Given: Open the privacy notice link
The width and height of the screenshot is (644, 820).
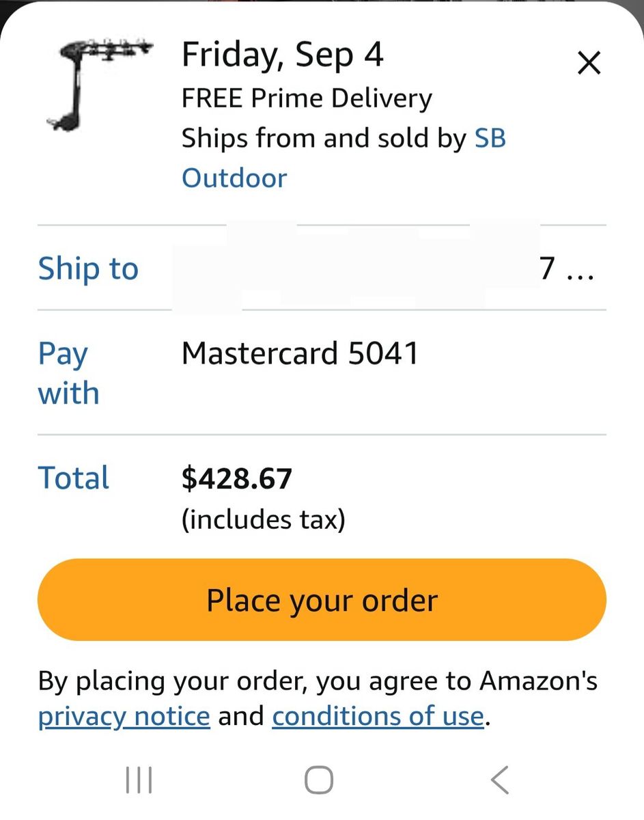Looking at the screenshot, I should tap(124, 716).
